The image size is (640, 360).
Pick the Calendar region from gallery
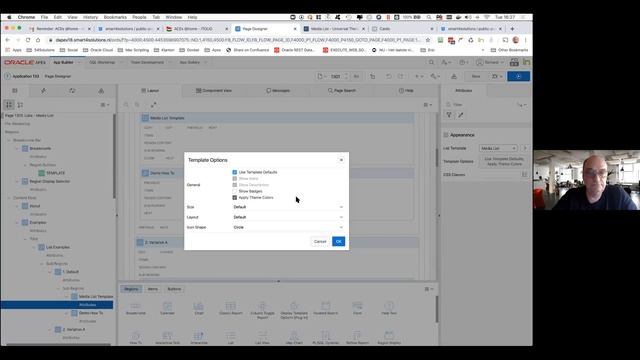(x=167, y=308)
